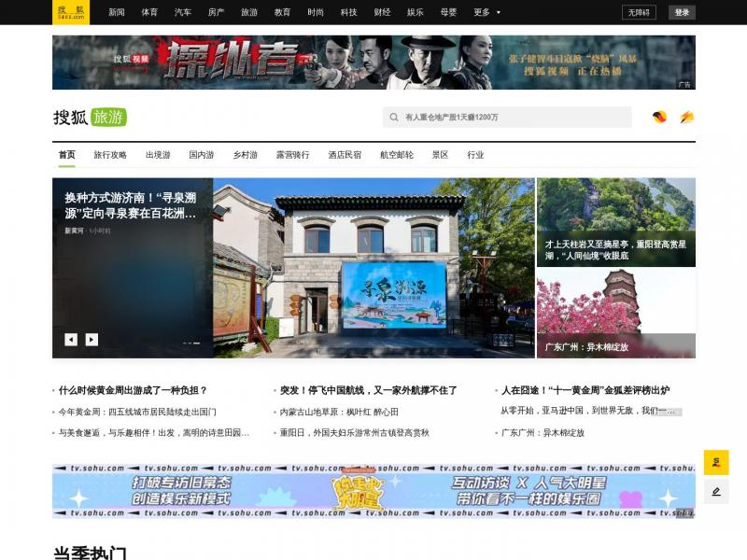Viewport: 747px width, 560px height.
Task: Click the 广东广州异木棉绽放 pagoda thumbnail
Action: pyautogui.click(x=615, y=314)
